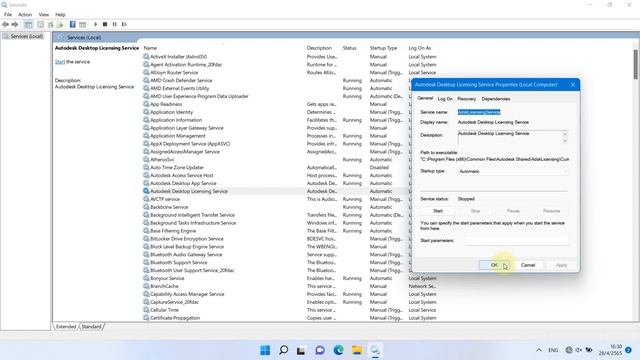Open the Startup type dropdown set to Automatic
The height and width of the screenshot is (360, 640).
click(513, 171)
